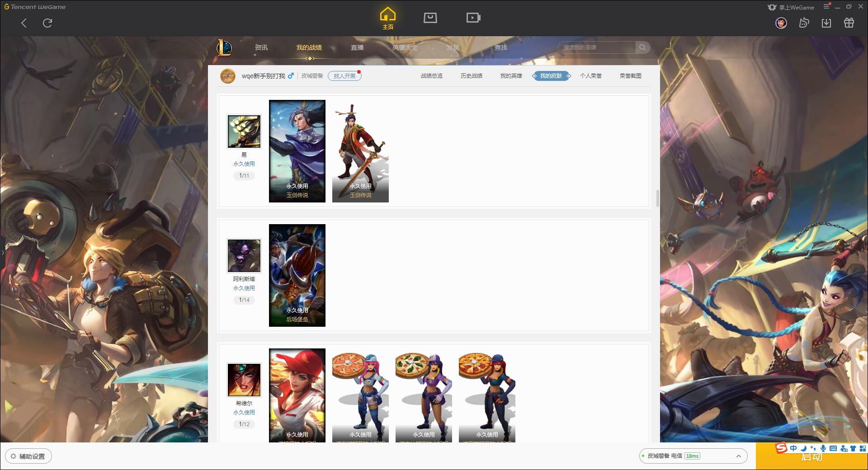Open the 后场堡垒 skin card

pos(297,275)
